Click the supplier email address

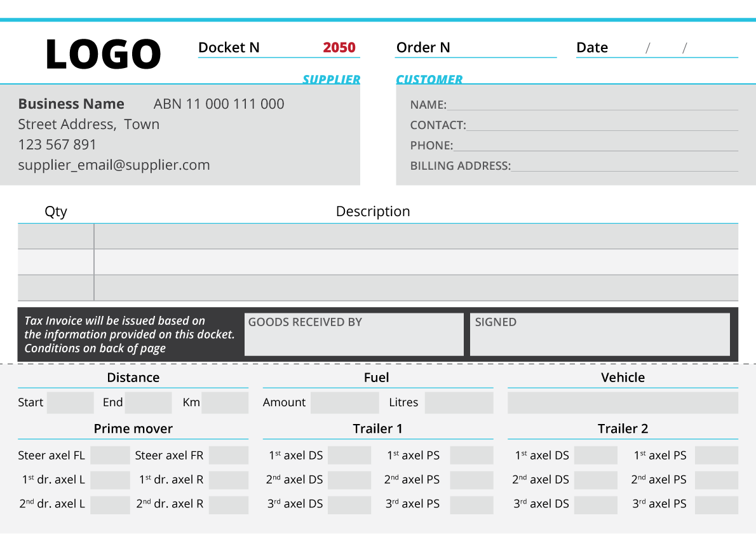(114, 165)
